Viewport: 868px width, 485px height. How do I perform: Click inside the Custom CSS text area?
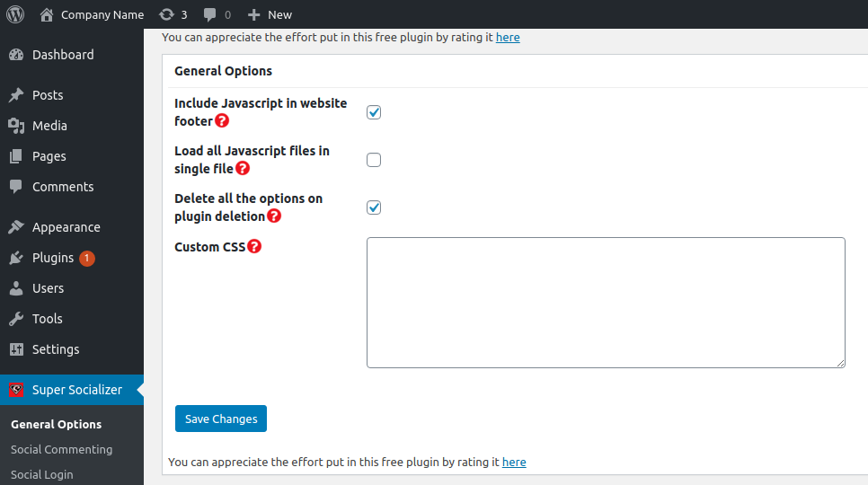[606, 302]
